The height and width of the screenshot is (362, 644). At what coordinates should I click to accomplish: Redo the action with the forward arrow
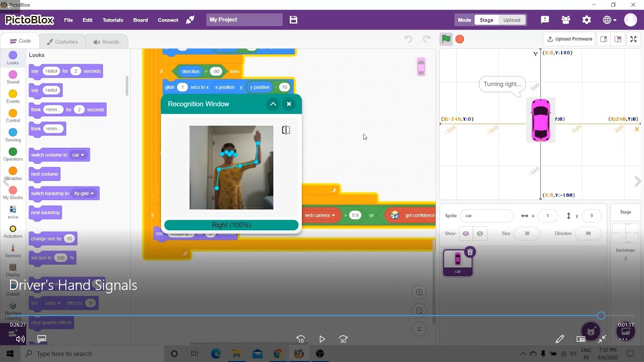tap(427, 39)
